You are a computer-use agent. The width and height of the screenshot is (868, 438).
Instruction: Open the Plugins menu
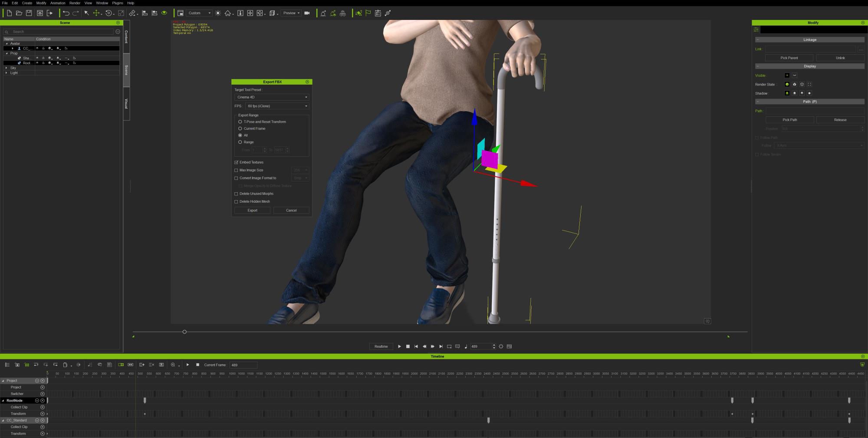click(118, 3)
